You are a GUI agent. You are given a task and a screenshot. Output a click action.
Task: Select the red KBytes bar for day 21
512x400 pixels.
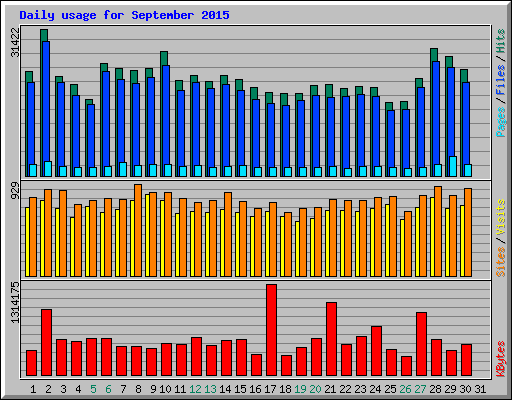pos(331,339)
